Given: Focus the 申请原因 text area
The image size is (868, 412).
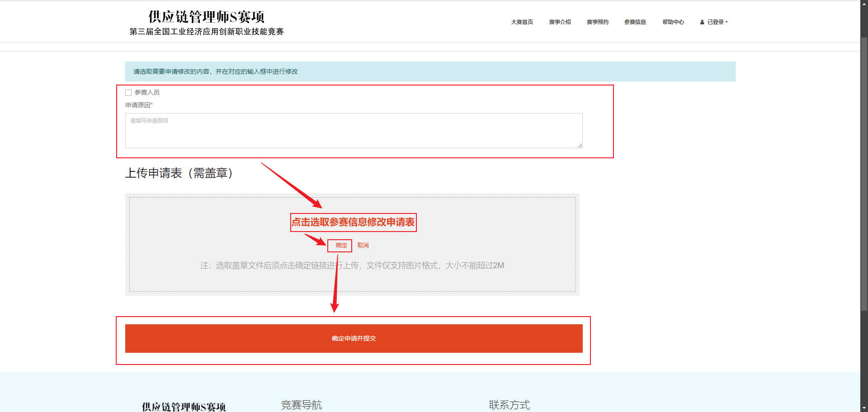Looking at the screenshot, I should (354, 130).
